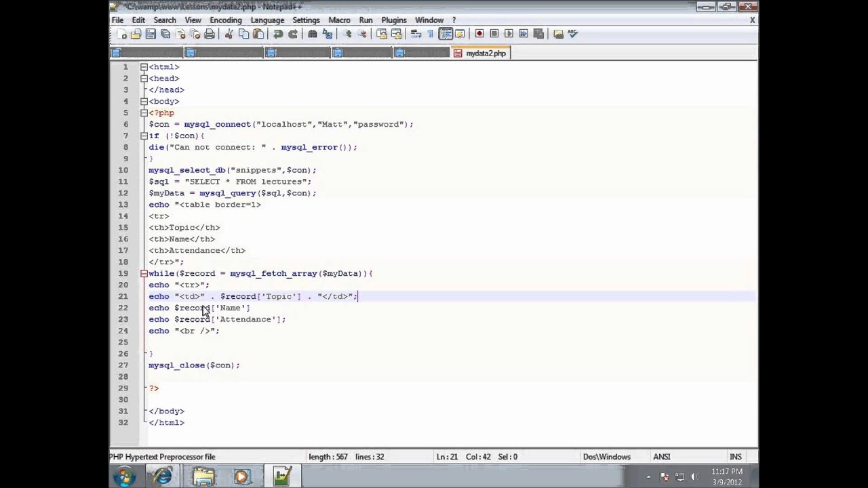868x488 pixels.
Task: Click the Open file toolbar icon
Action: pyautogui.click(x=136, y=34)
